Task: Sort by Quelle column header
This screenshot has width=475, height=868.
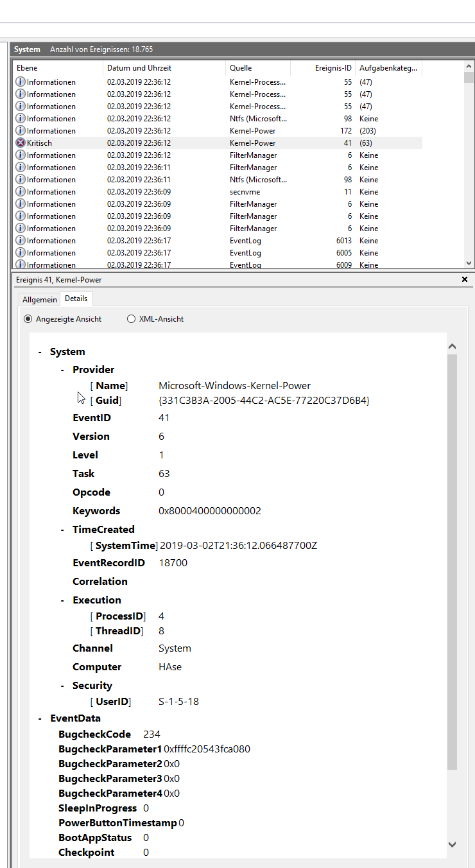Action: click(258, 68)
